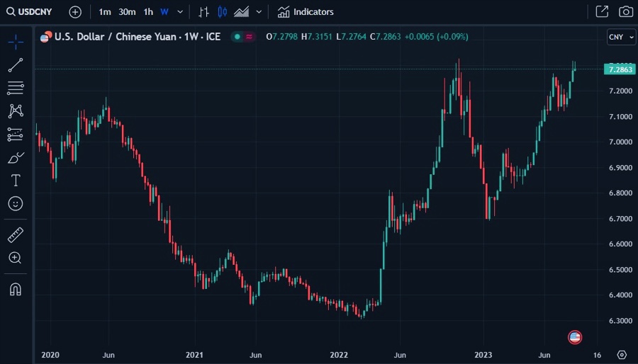Screen dimensions: 638x364
Task: Toggle the green market status indicator
Action: (237, 37)
